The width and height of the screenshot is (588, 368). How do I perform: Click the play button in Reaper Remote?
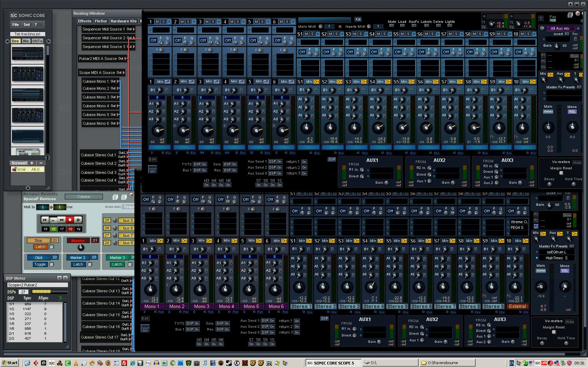tap(53, 220)
